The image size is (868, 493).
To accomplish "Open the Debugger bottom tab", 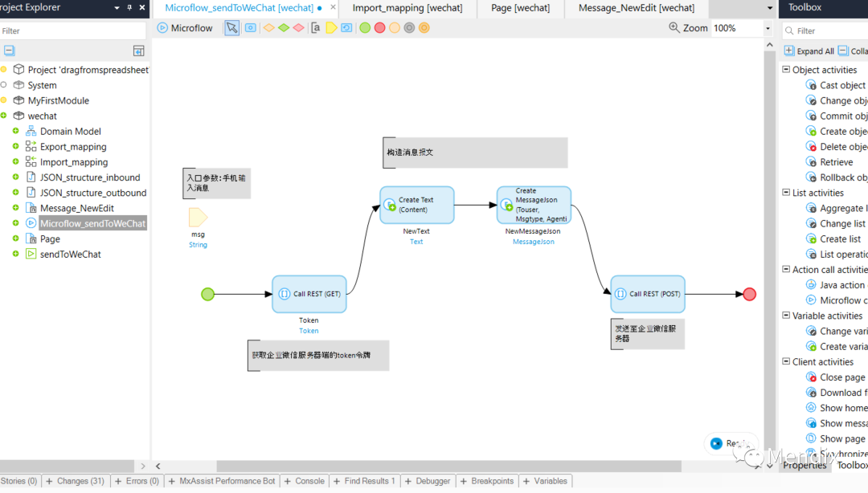I will pos(428,481).
